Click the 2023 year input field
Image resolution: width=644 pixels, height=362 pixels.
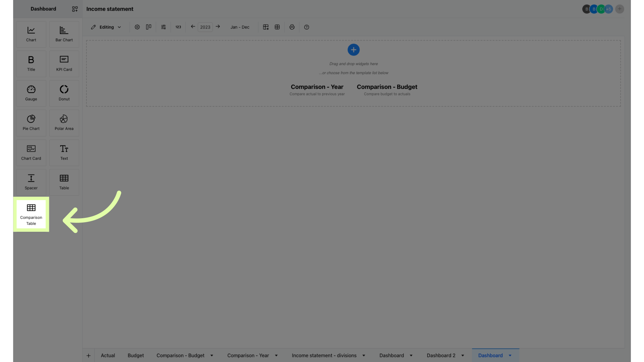[x=205, y=27]
